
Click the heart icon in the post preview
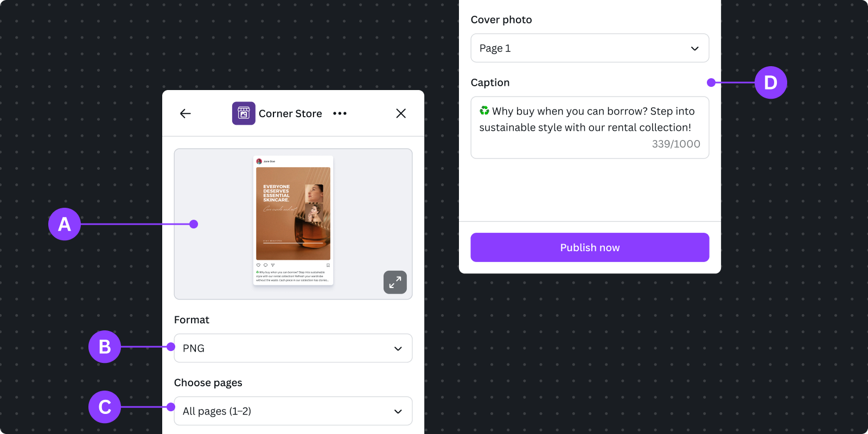point(259,265)
